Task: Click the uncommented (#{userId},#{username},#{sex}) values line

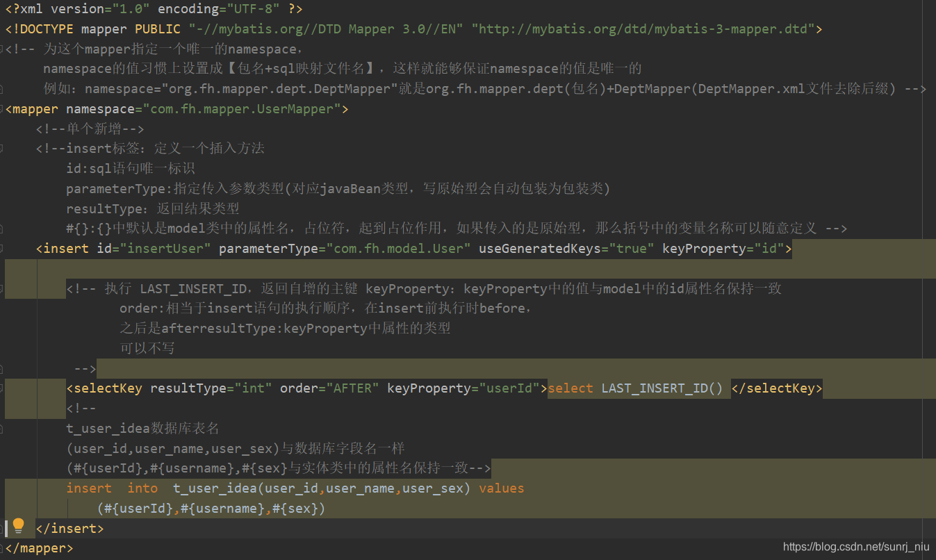Action: [211, 509]
